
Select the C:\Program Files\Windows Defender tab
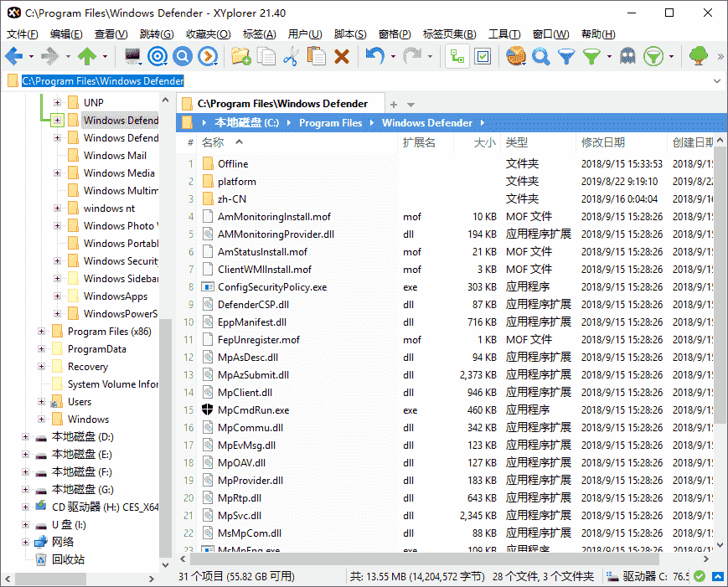click(x=281, y=104)
